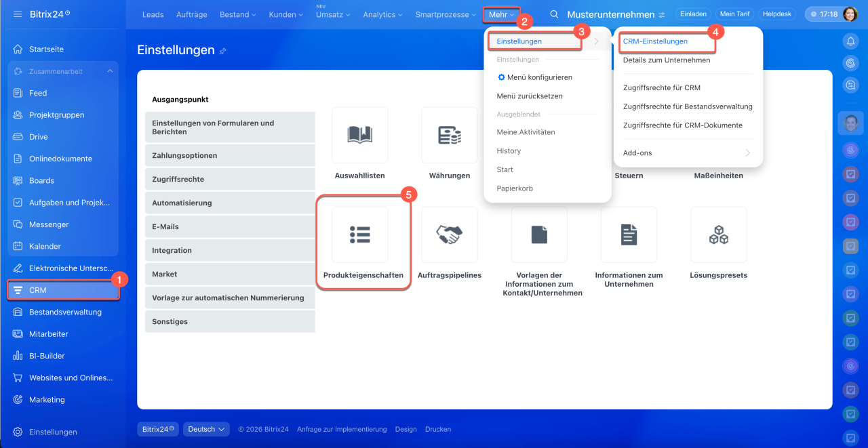Expand the Analytics dropdown menu
Screen dimensions: 868x448
pyautogui.click(x=382, y=14)
